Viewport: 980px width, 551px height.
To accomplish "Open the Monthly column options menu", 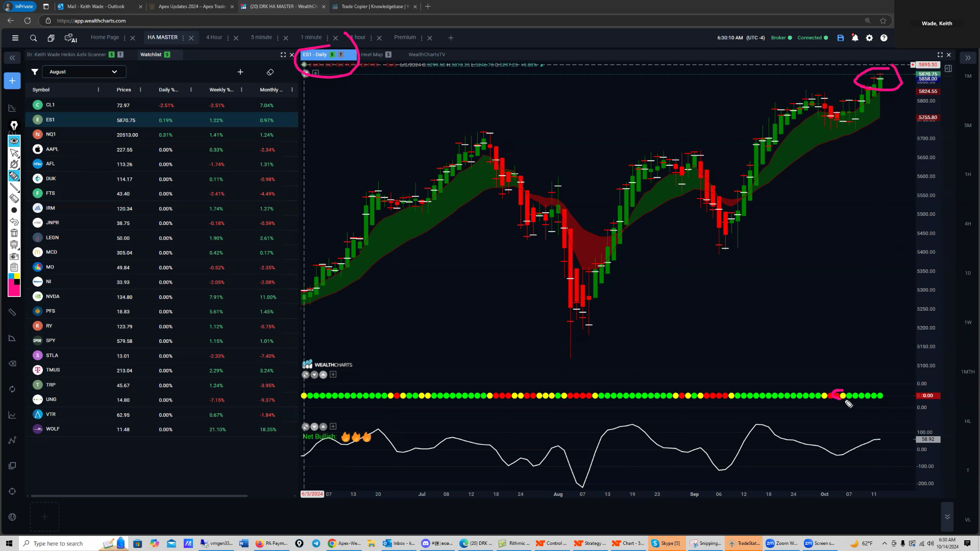I will (x=292, y=90).
